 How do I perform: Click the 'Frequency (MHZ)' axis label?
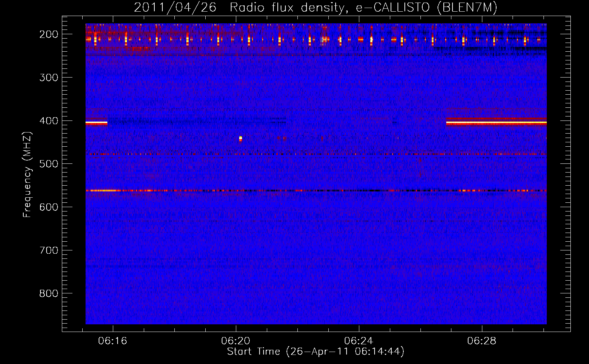(x=27, y=175)
